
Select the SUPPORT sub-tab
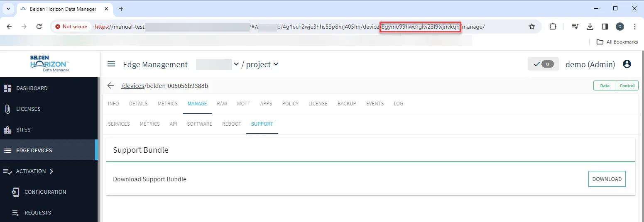tap(262, 124)
